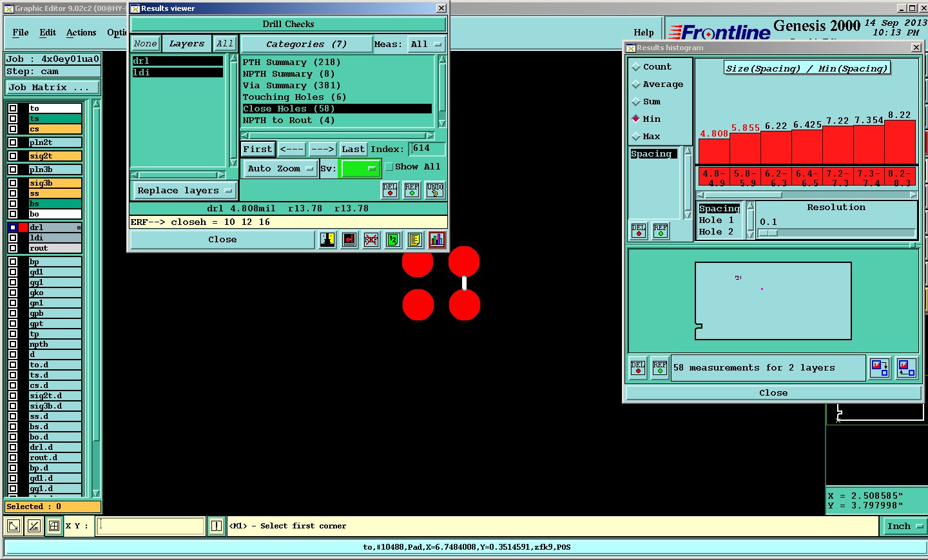
Task: Click the crossed-out REF icon
Action: (x=371, y=240)
